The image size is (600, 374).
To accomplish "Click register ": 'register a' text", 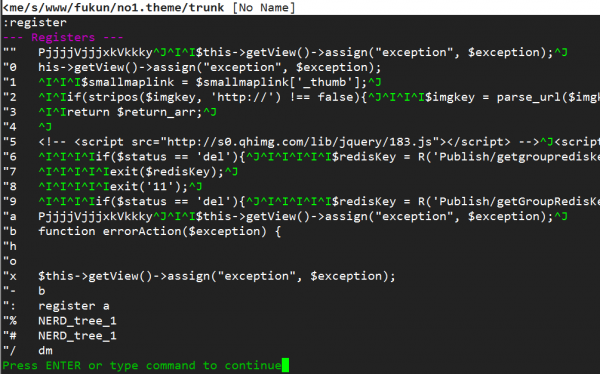I will coord(74,306).
